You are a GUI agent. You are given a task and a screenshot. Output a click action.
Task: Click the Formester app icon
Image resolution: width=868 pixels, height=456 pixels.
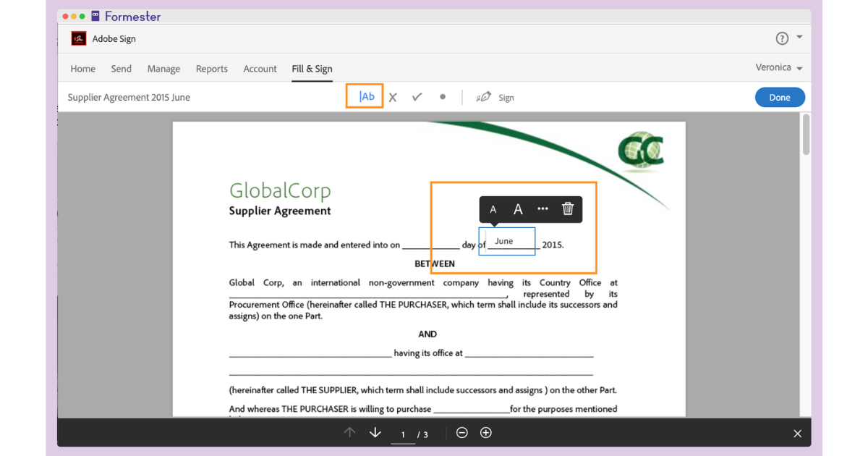95,16
